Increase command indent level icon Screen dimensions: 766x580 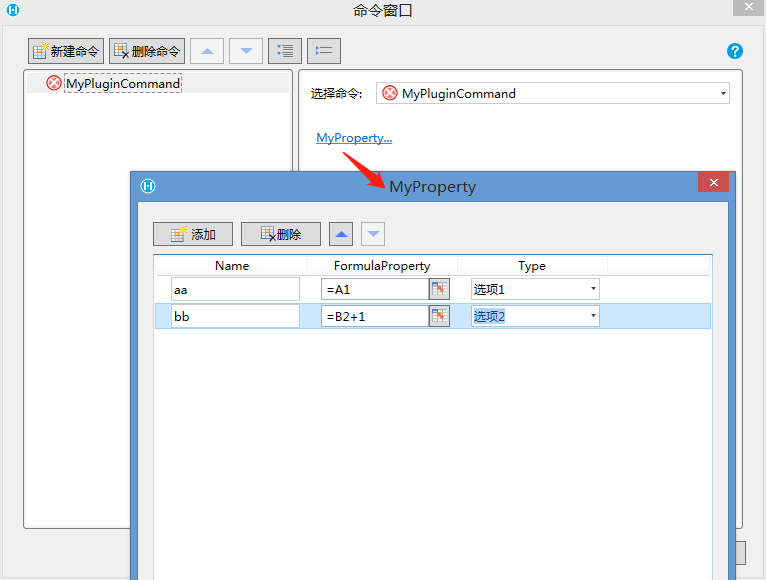[x=285, y=51]
